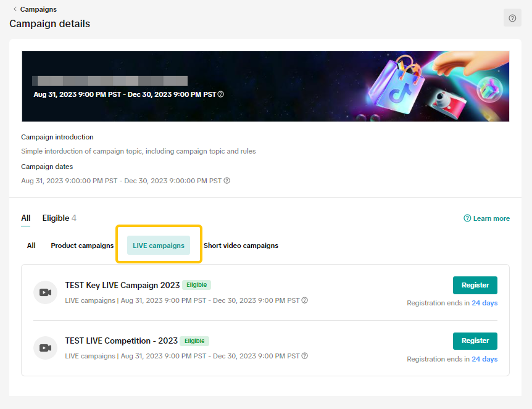Select the LIVE campaigns filter
This screenshot has width=532, height=409.
click(159, 246)
